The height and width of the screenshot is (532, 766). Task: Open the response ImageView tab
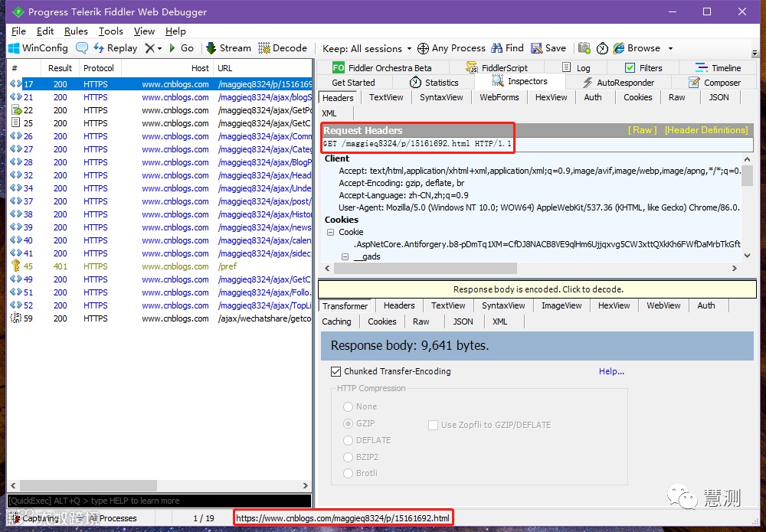(x=561, y=305)
